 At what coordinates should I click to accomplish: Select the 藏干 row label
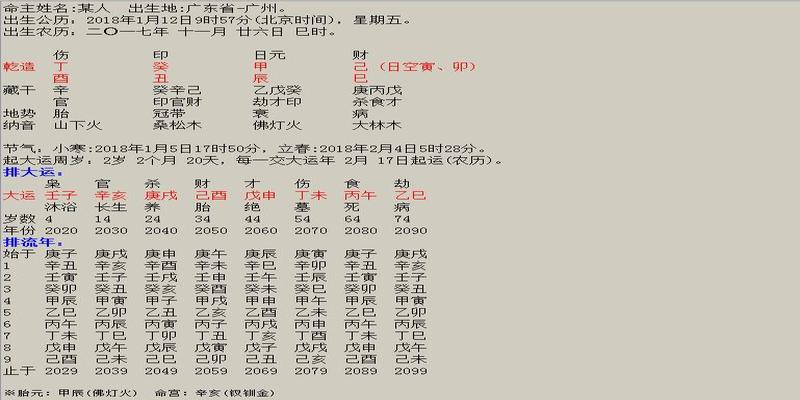coord(20,89)
